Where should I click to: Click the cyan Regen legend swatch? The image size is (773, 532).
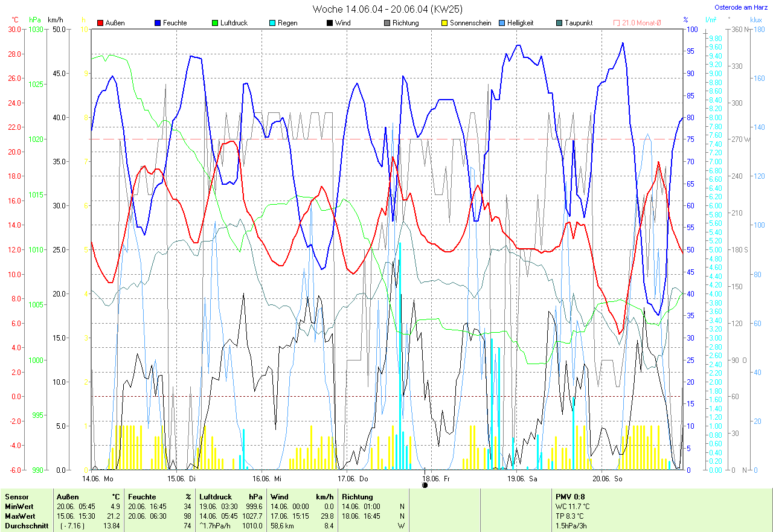pyautogui.click(x=272, y=23)
